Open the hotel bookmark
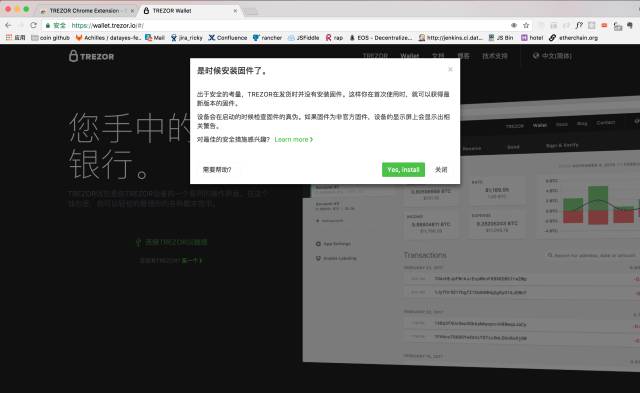The image size is (640, 393). [x=532, y=38]
